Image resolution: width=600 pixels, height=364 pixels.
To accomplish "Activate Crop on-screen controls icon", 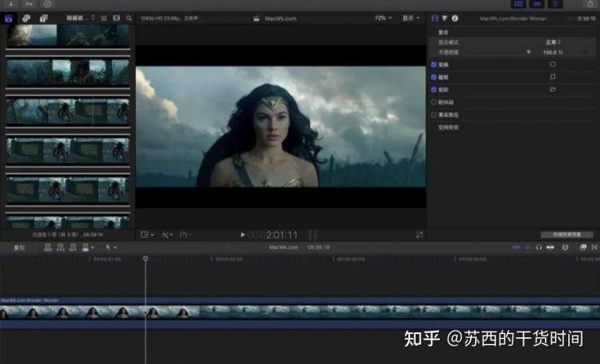I will click(x=553, y=77).
